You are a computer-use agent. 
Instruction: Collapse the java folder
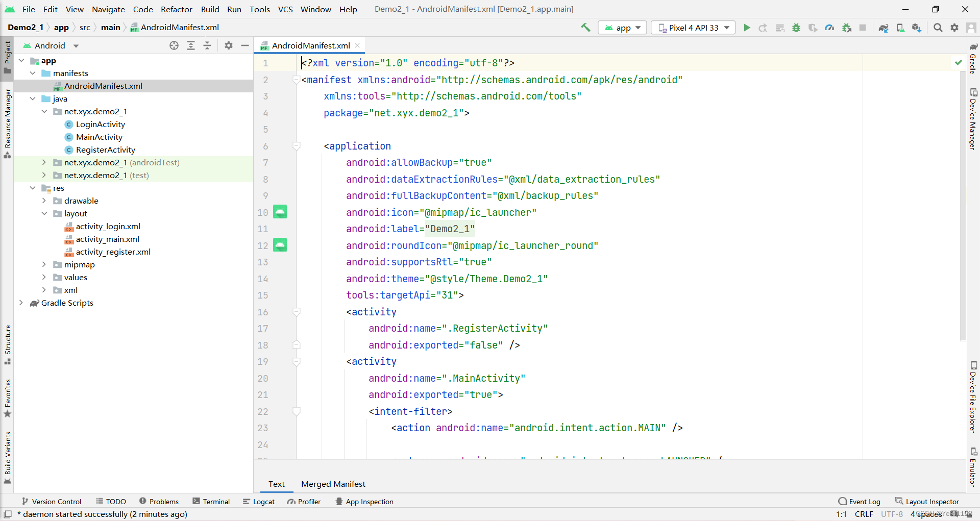pos(33,98)
